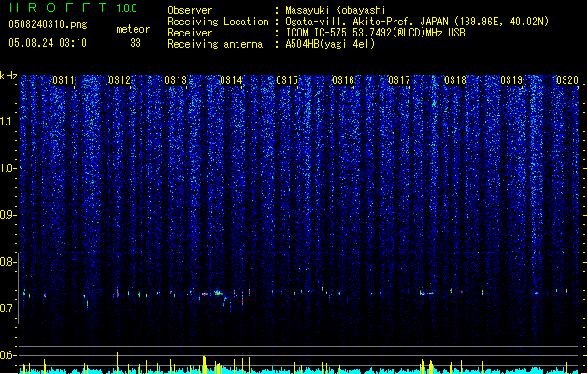Click time marker 0314

coord(232,80)
